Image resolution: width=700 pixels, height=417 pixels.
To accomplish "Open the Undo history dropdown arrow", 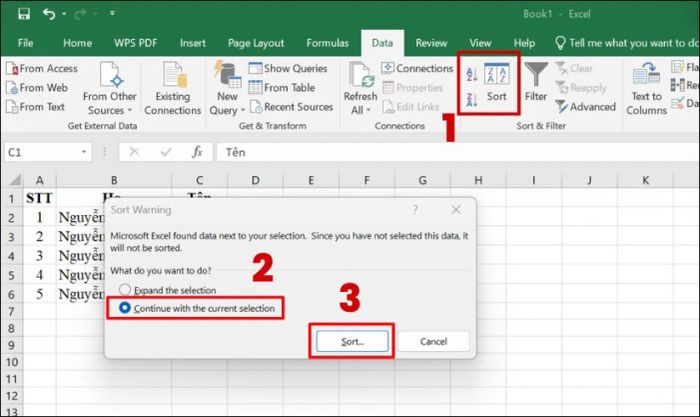I will click(x=64, y=14).
